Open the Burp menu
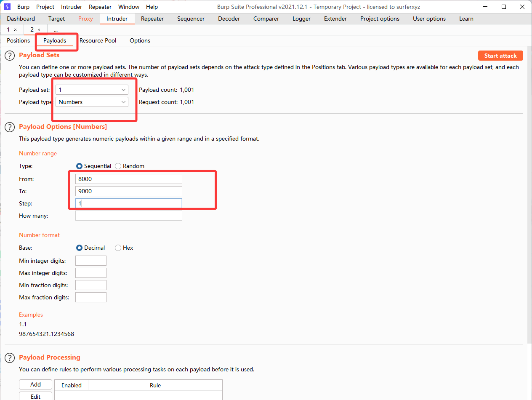 [23, 7]
